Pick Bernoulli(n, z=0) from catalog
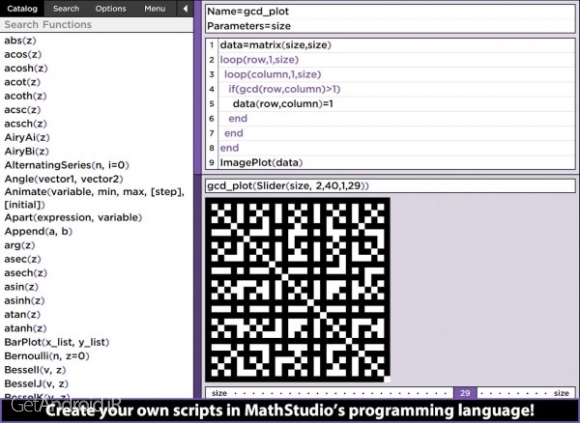580x423 pixels. tap(47, 356)
